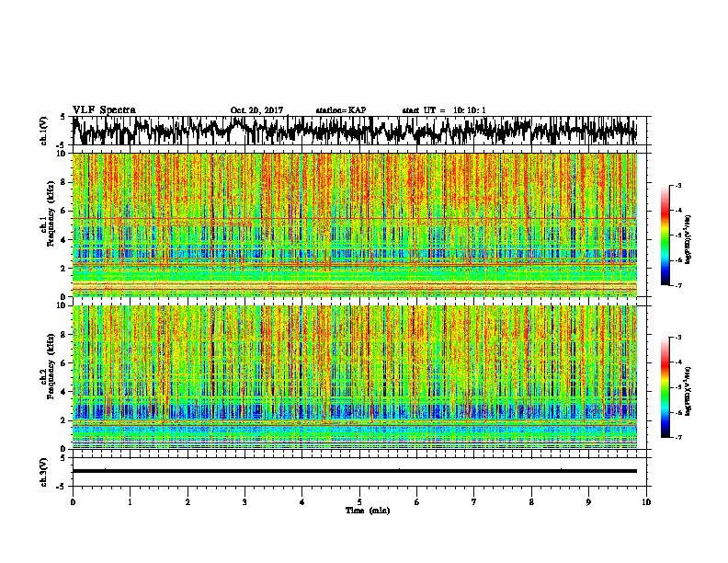Click the "8" kHz tick on ch.1 frequency axis
The width and height of the screenshot is (728, 563).
tap(63, 182)
